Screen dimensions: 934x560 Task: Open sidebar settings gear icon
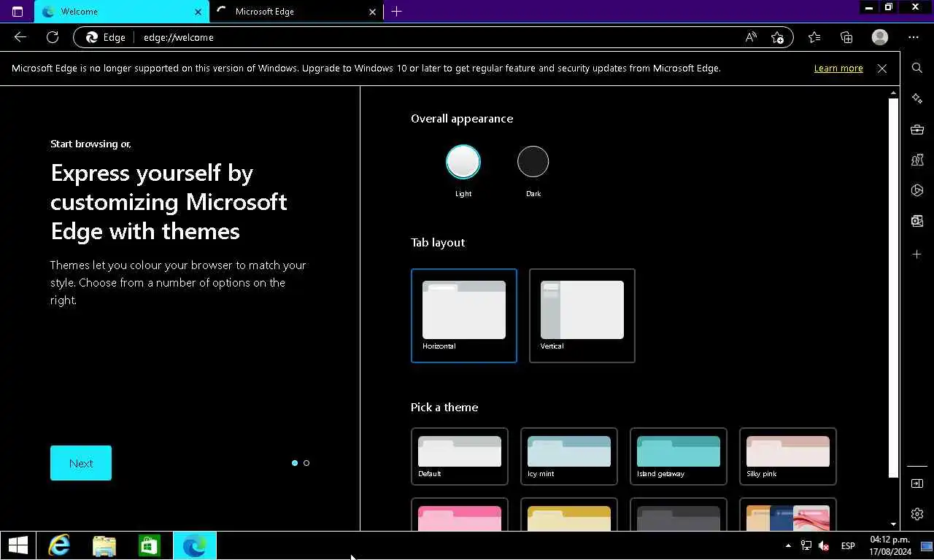917,514
